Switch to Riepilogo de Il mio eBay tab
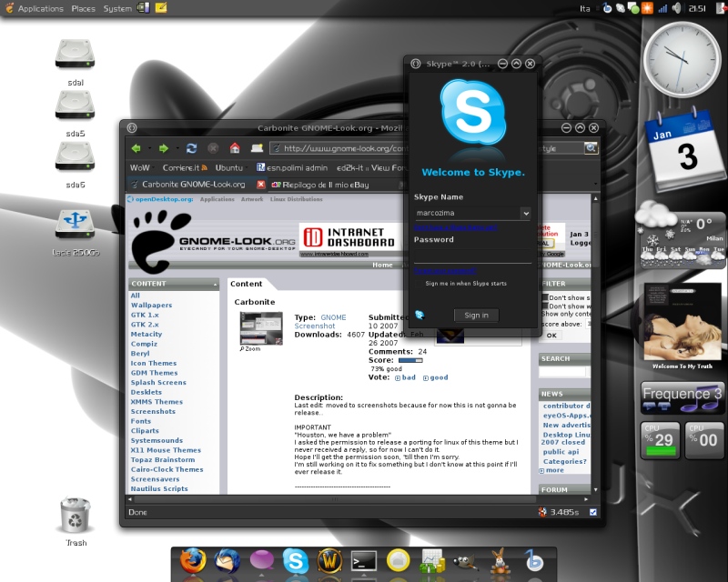The width and height of the screenshot is (728, 582). click(x=325, y=185)
